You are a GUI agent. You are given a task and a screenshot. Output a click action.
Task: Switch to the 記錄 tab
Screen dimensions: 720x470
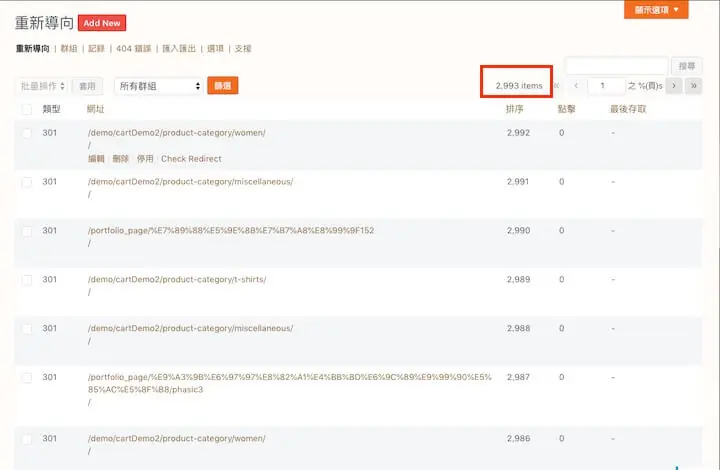(x=96, y=49)
